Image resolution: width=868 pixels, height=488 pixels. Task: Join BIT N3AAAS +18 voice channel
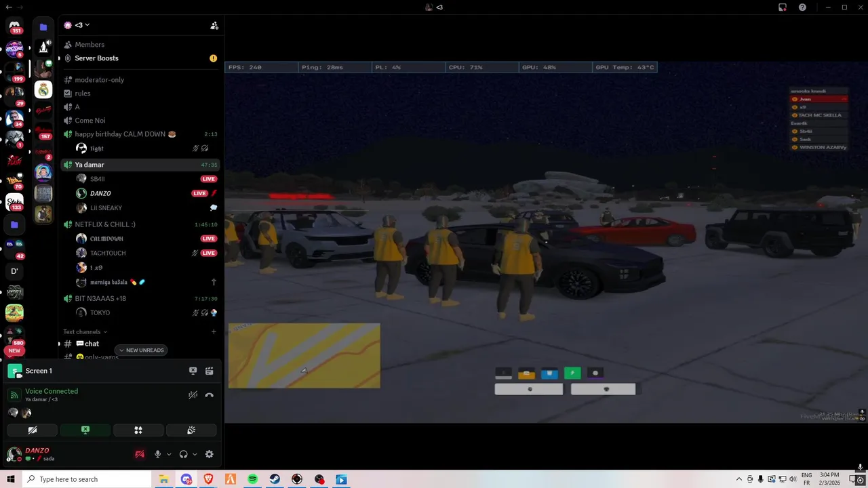tap(141, 298)
